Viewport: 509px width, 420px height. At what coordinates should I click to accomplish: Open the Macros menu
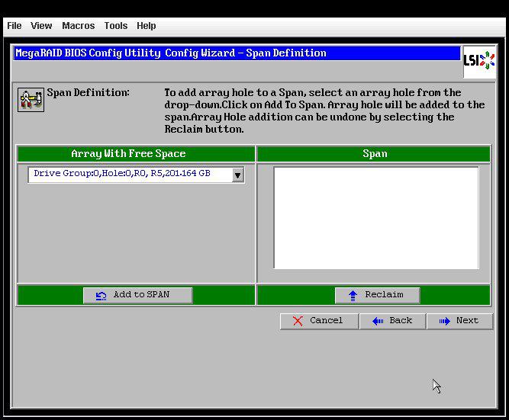click(78, 26)
